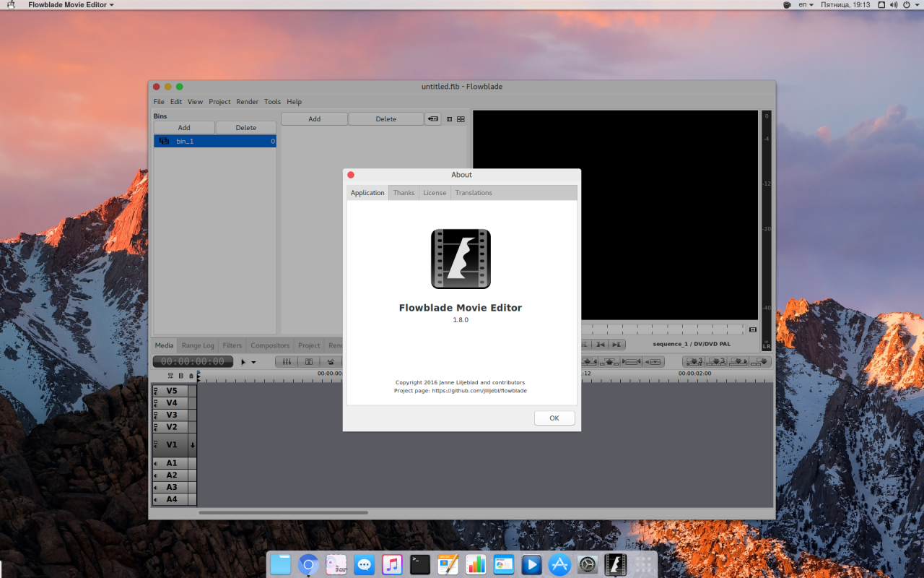Open the volume control in system tray
This screenshot has width=924, height=578.
(x=895, y=5)
